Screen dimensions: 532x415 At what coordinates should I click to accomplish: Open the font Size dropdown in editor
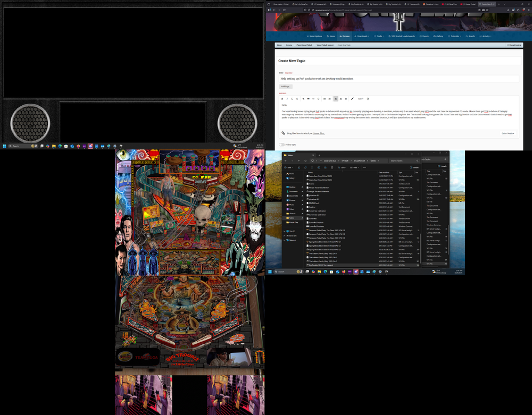pos(361,99)
